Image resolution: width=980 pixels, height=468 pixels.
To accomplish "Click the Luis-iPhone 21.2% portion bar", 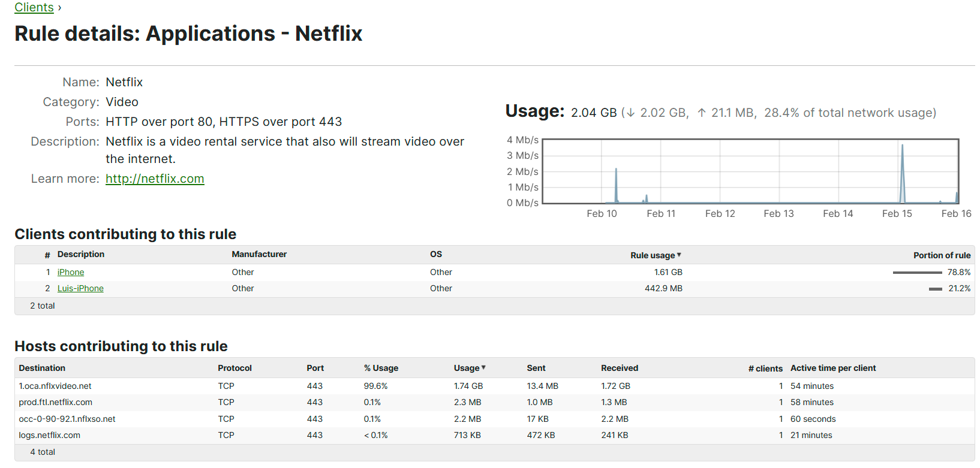I will (936, 289).
